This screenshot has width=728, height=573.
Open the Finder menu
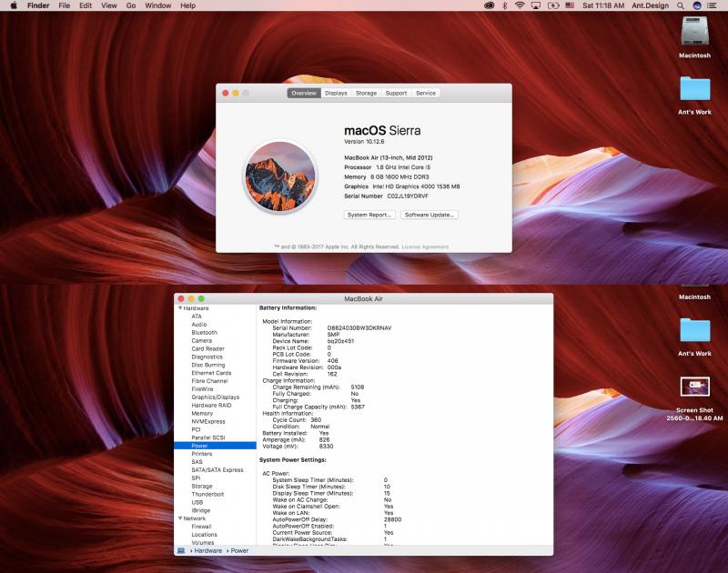click(38, 5)
